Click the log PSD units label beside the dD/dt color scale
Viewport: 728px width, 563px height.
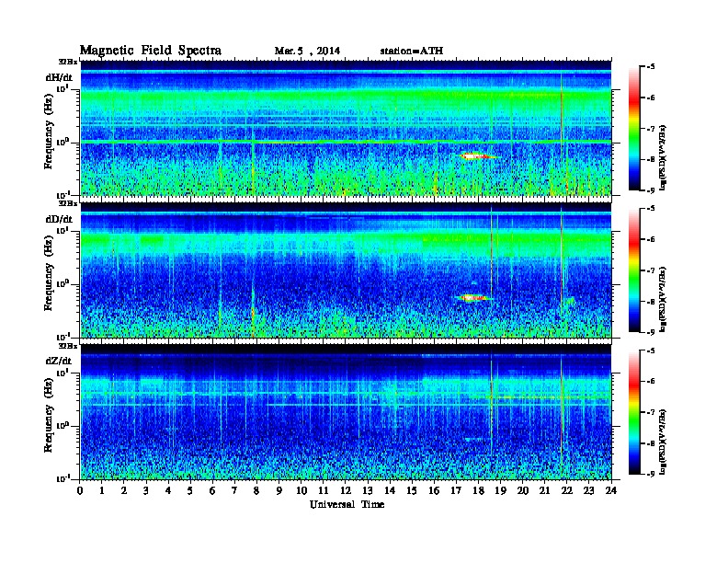pos(663,299)
